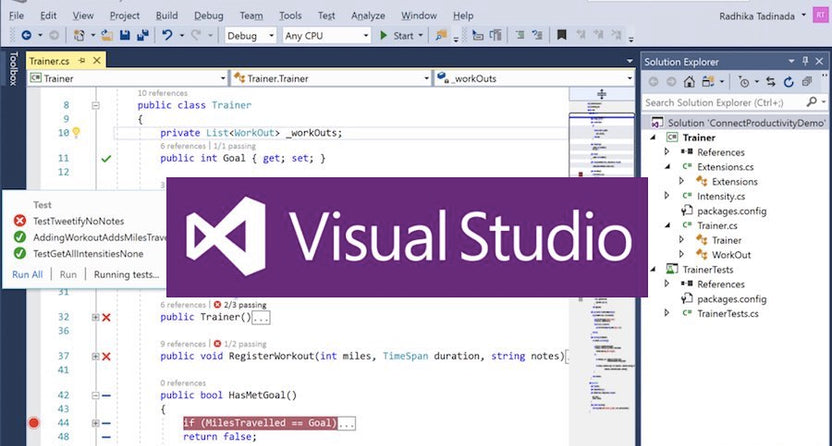Click the Open File folder icon
Image resolution: width=832 pixels, height=446 pixels.
107,36
